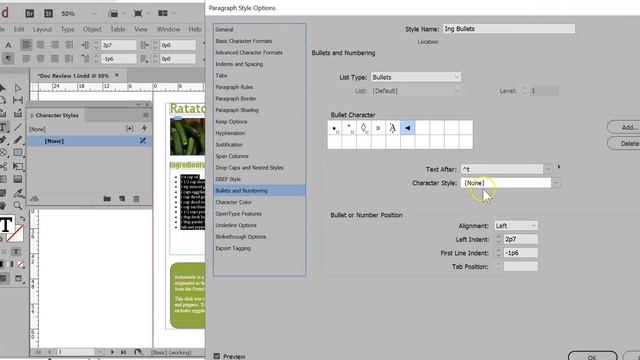Select the Zoom magnifier tool
This screenshot has width=640, height=360.
point(18,205)
